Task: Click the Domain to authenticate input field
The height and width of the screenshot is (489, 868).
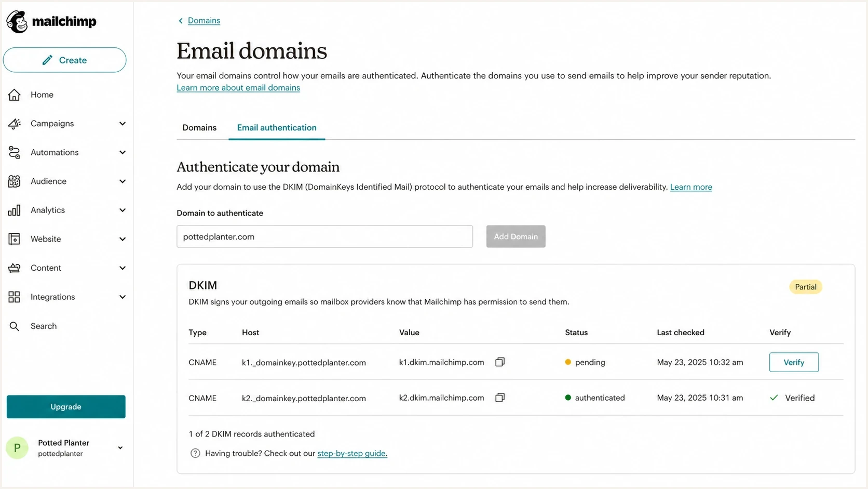Action: tap(324, 236)
